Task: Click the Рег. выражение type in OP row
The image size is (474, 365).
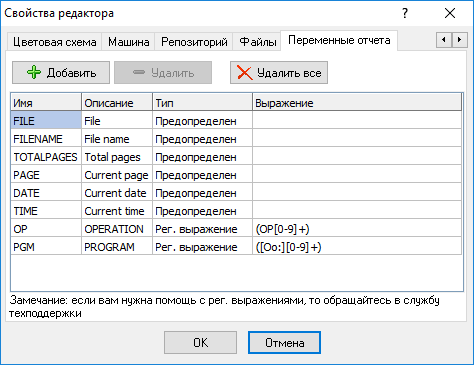Action: click(x=203, y=228)
